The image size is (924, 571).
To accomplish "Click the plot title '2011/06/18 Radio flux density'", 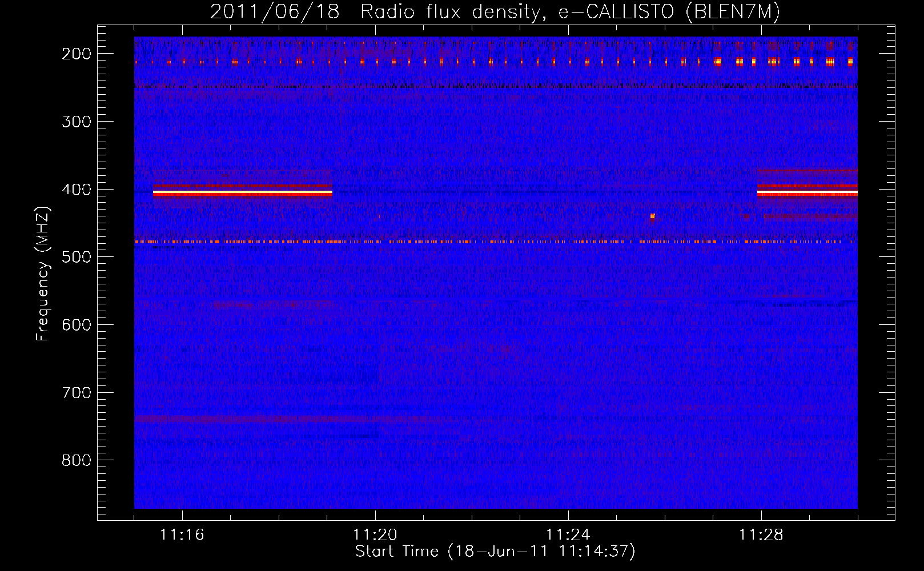I will 495,12.
